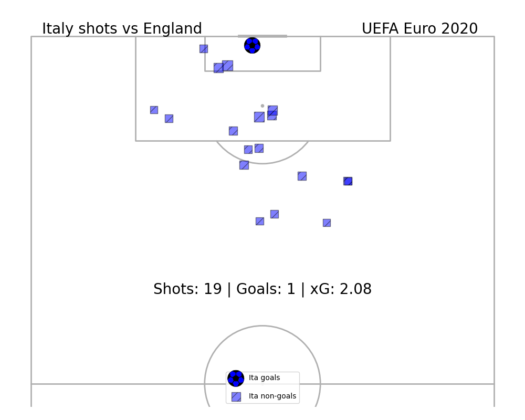Click the upper-right of the two central long-range markers

coord(275,214)
